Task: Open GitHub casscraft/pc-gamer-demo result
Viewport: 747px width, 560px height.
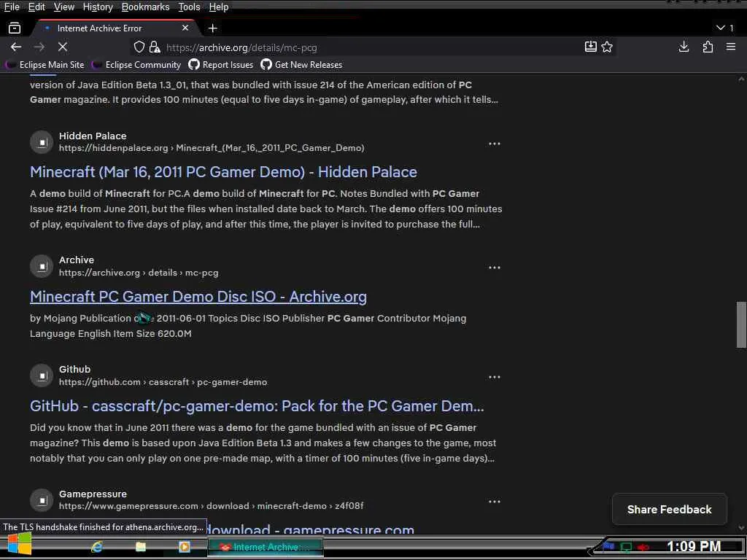Action: [x=257, y=406]
